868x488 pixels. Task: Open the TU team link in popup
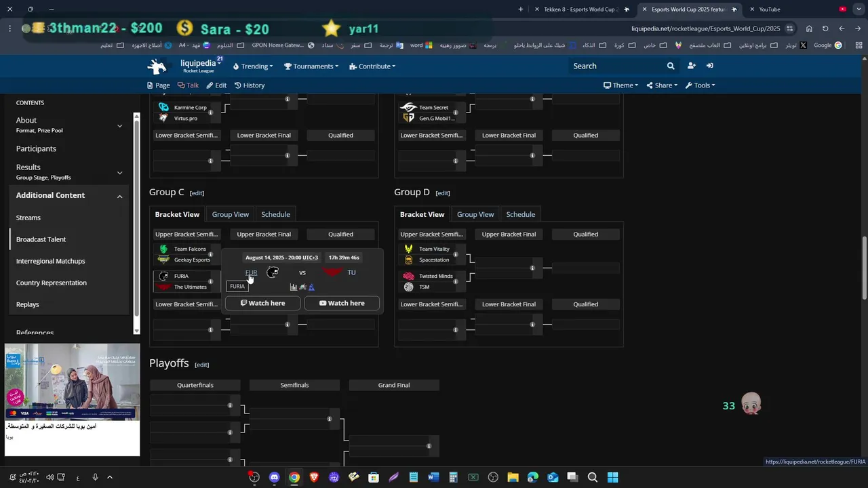pos(351,272)
